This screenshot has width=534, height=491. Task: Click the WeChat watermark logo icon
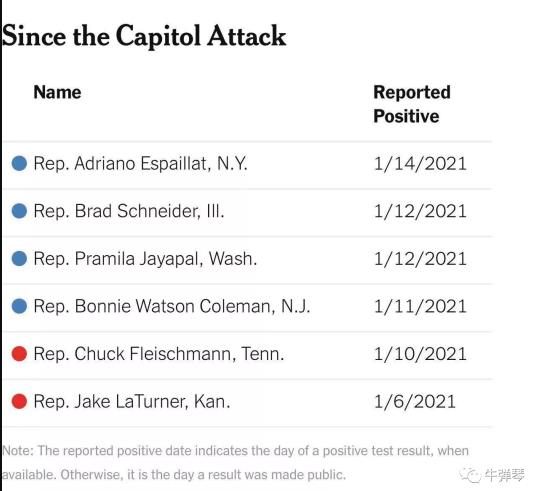(470, 475)
